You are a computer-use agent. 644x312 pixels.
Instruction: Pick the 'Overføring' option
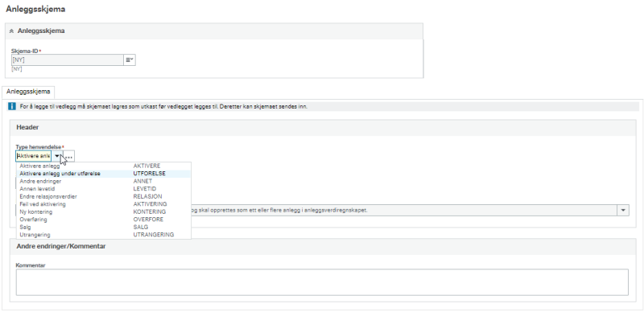pos(33,220)
